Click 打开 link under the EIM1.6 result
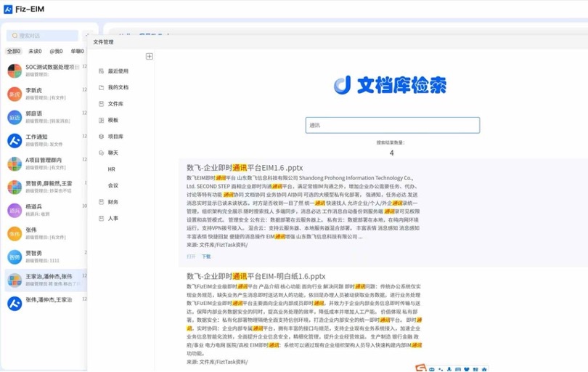This screenshot has height=372, width=588. coord(191,256)
